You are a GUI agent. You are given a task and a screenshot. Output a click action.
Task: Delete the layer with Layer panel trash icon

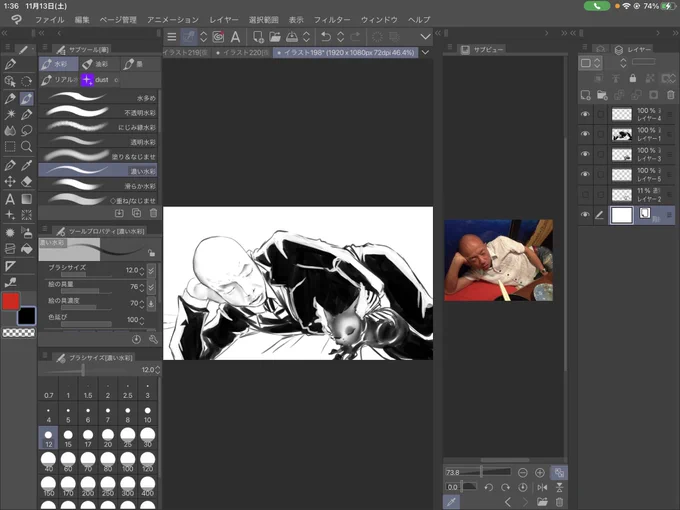tap(670, 95)
